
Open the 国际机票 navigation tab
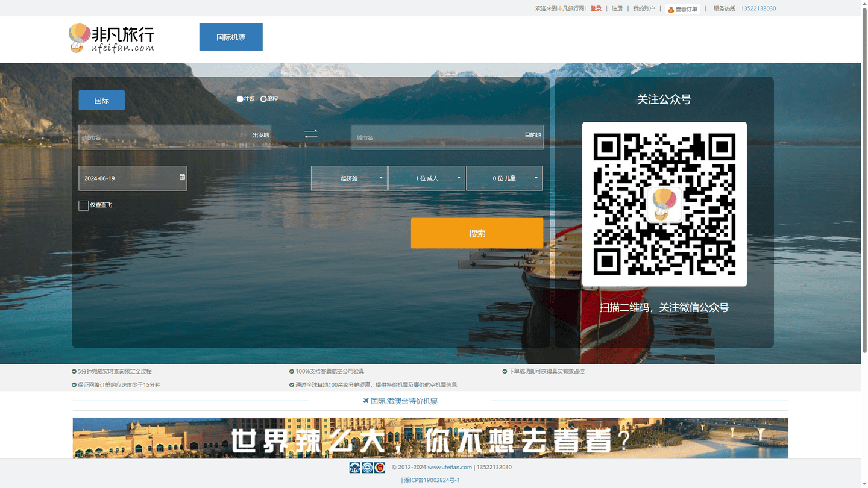(231, 37)
